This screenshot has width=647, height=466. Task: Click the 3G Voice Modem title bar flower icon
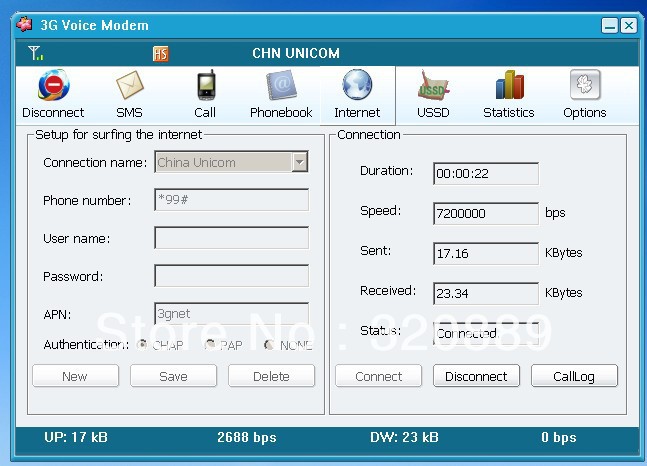24,25
